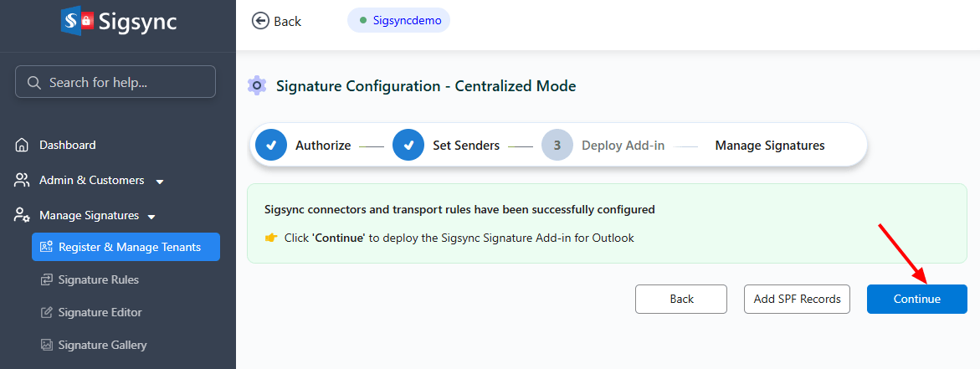Open the Sigsyncdemo tenant chip
Image resolution: width=980 pixels, height=369 pixels.
tap(398, 20)
